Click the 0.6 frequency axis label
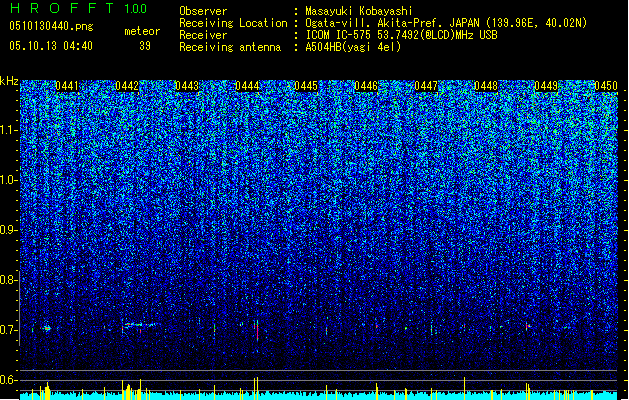This screenshot has width=629, height=400. click(8, 380)
